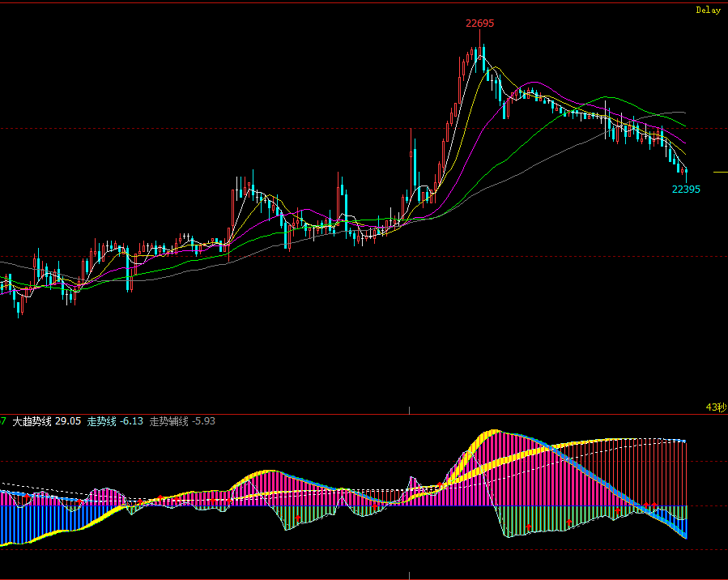
Task: Click the 22695 high price label
Action: click(479, 23)
